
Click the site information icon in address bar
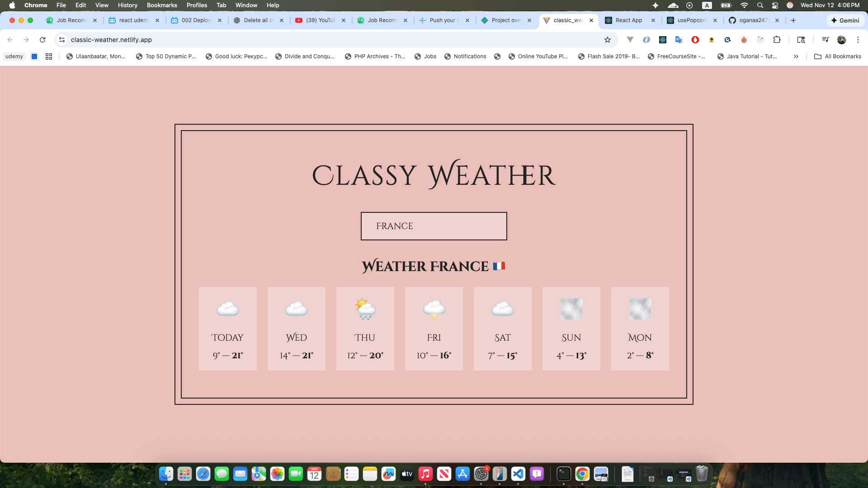tap(62, 40)
